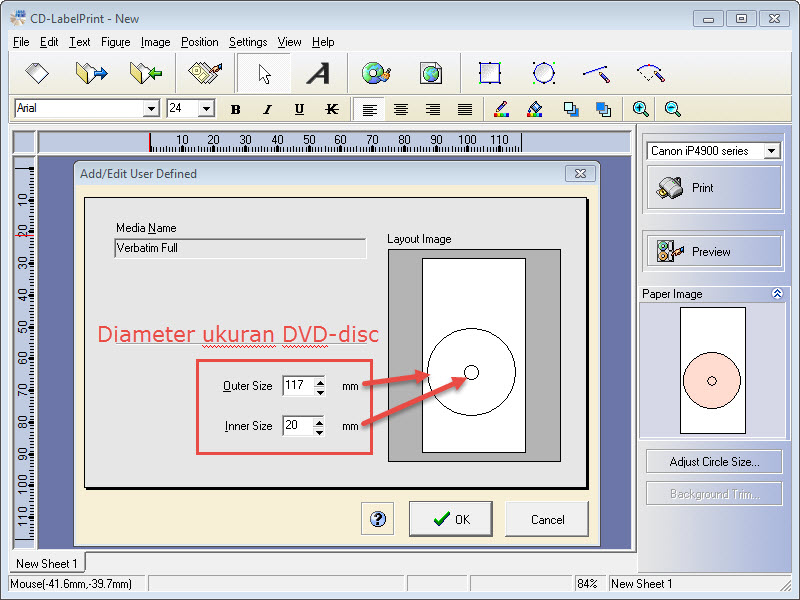Select the arrow pointer tool
The width and height of the screenshot is (800, 600).
pos(264,74)
